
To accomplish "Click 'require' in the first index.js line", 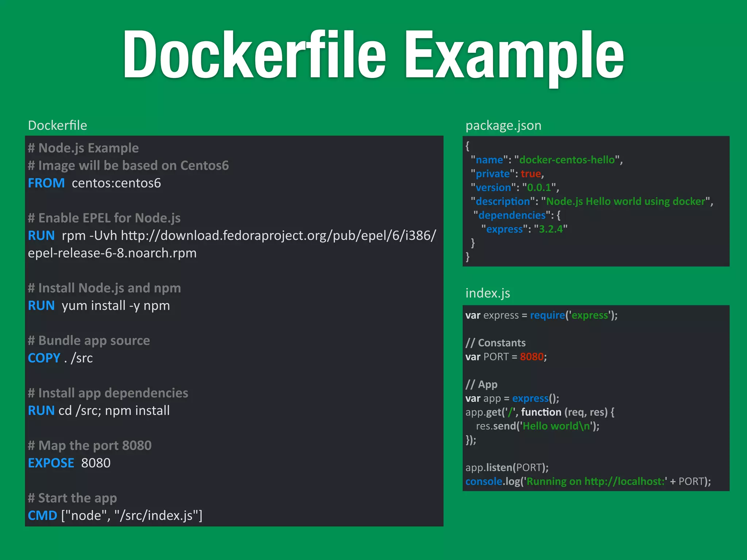I will 547,315.
